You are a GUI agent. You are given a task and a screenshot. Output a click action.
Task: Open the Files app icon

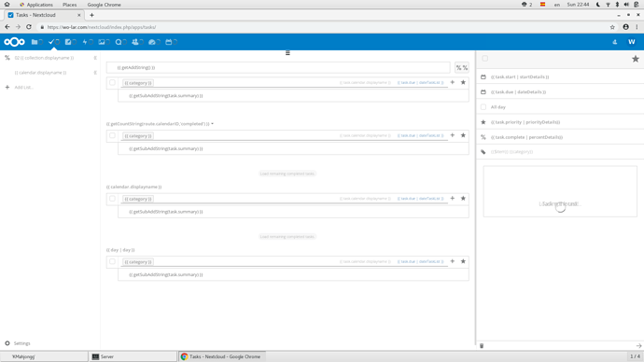tap(35, 42)
